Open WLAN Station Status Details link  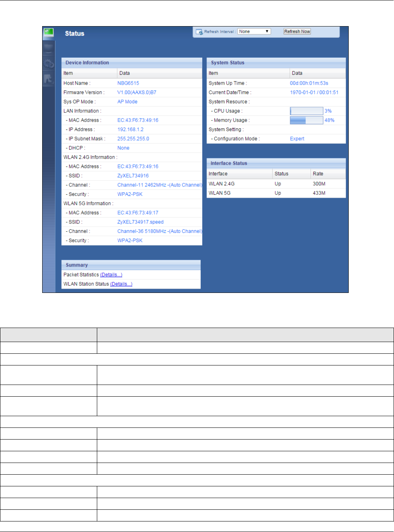click(121, 284)
